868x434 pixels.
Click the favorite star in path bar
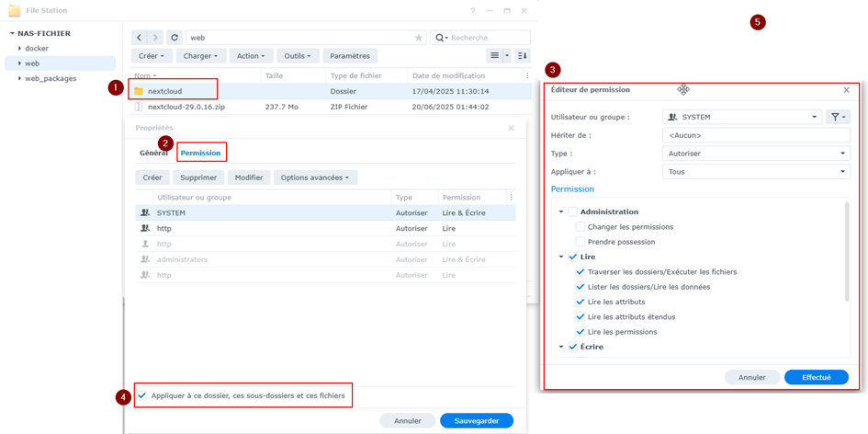(x=419, y=38)
